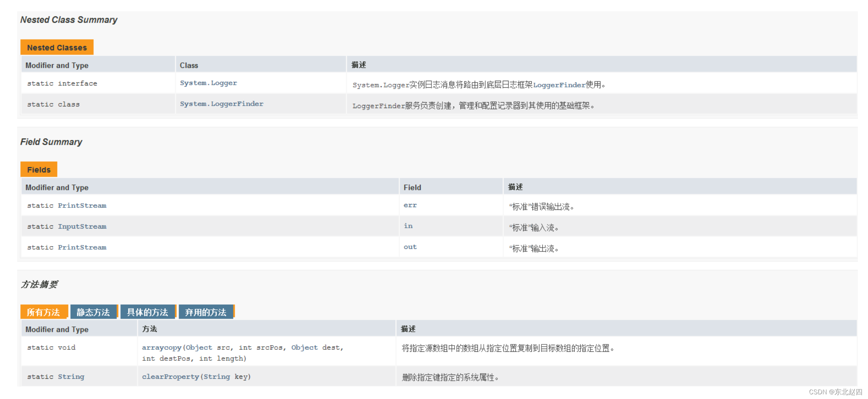Switch to the 具体的方法 tab

(x=148, y=311)
